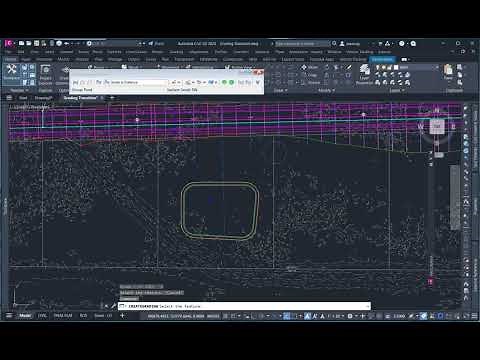Close the Grading Transition drawing tab
This screenshot has width=480, height=360.
coord(102,98)
